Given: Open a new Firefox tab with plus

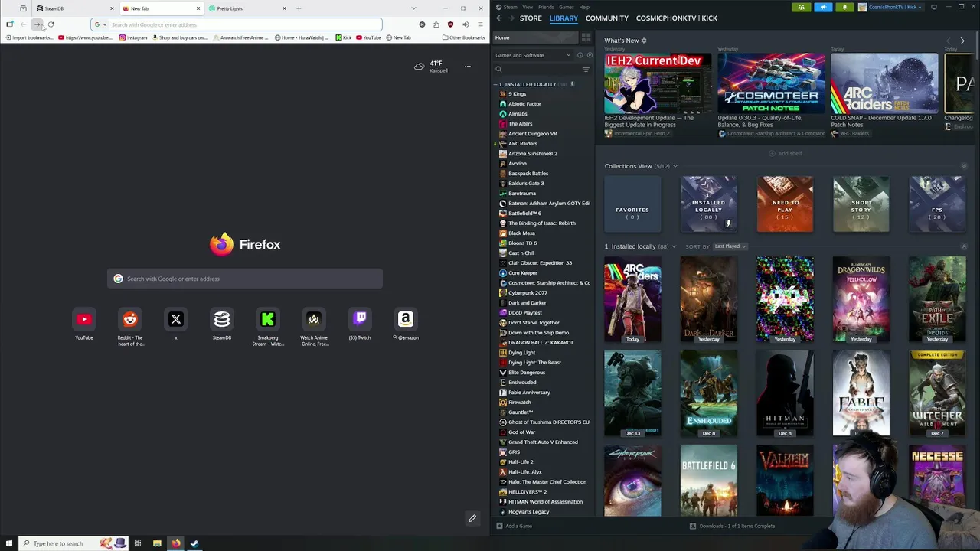Looking at the screenshot, I should click(x=299, y=8).
